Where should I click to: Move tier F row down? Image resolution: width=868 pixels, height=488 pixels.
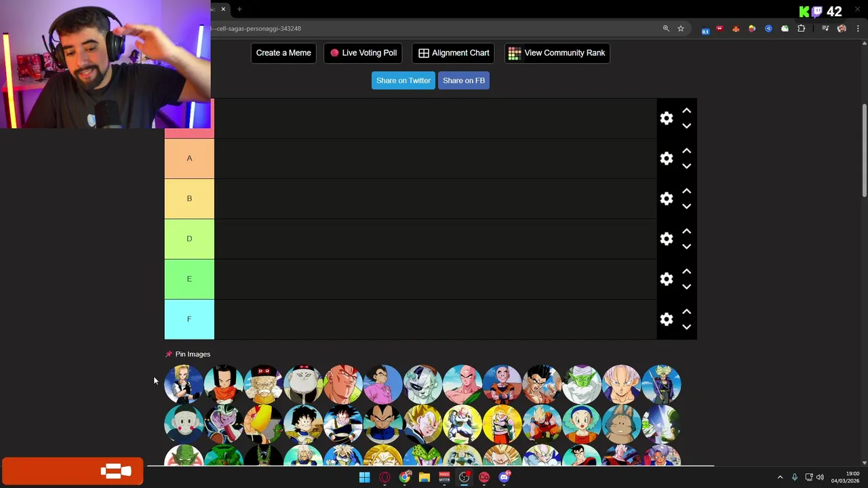tap(686, 327)
